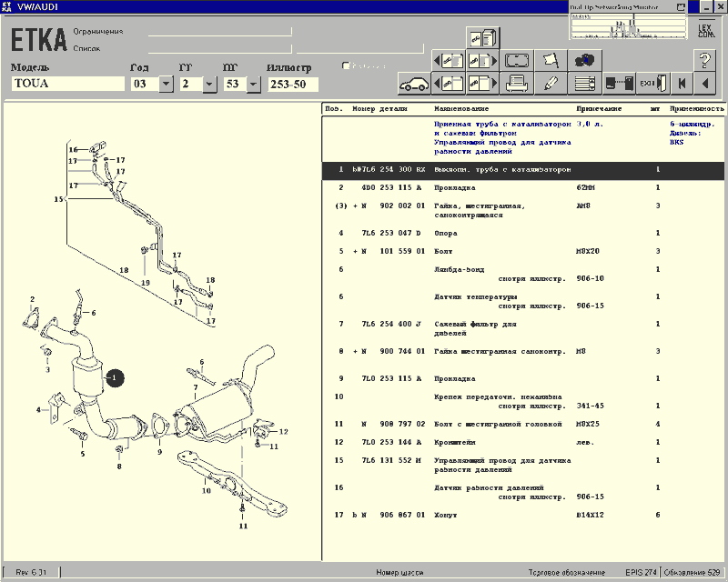The image size is (728, 582).
Task: Click the printer icon
Action: coord(518,85)
